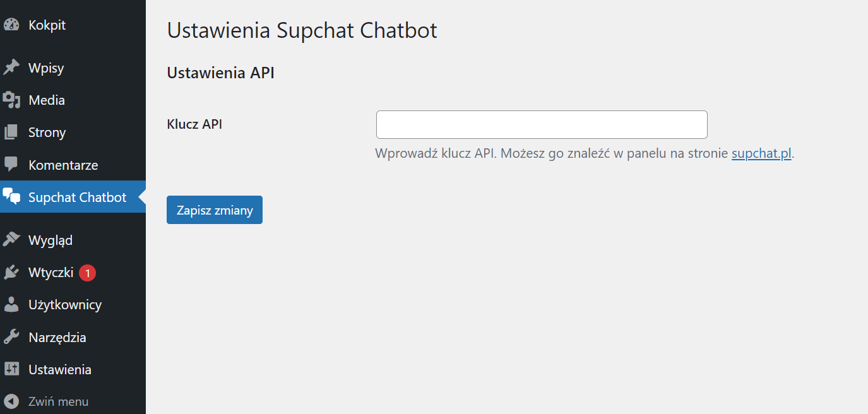Viewport: 868px width, 414px height.
Task: Click the Użytkownicy person icon
Action: (x=11, y=305)
